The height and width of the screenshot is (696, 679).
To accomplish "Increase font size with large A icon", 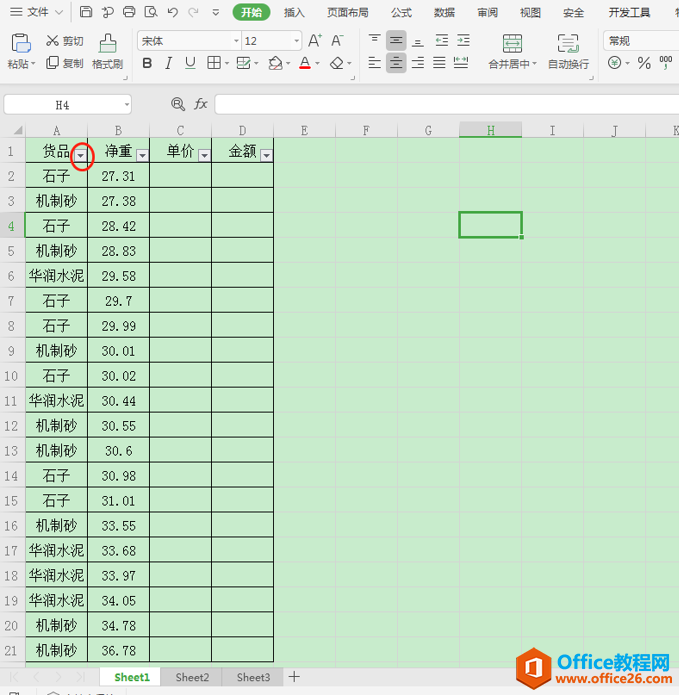I will click(x=315, y=41).
